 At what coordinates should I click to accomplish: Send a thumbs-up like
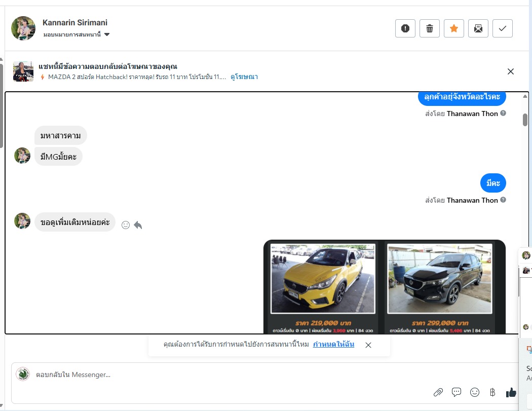511,392
